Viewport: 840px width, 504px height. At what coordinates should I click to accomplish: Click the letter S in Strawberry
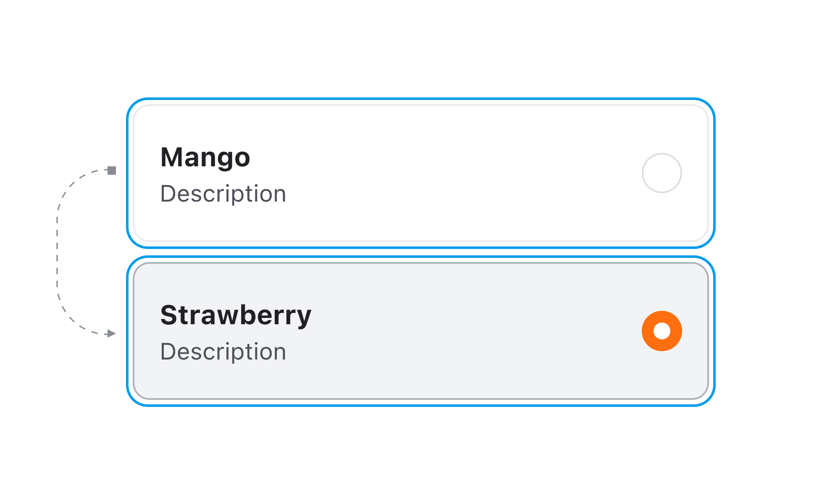(169, 315)
